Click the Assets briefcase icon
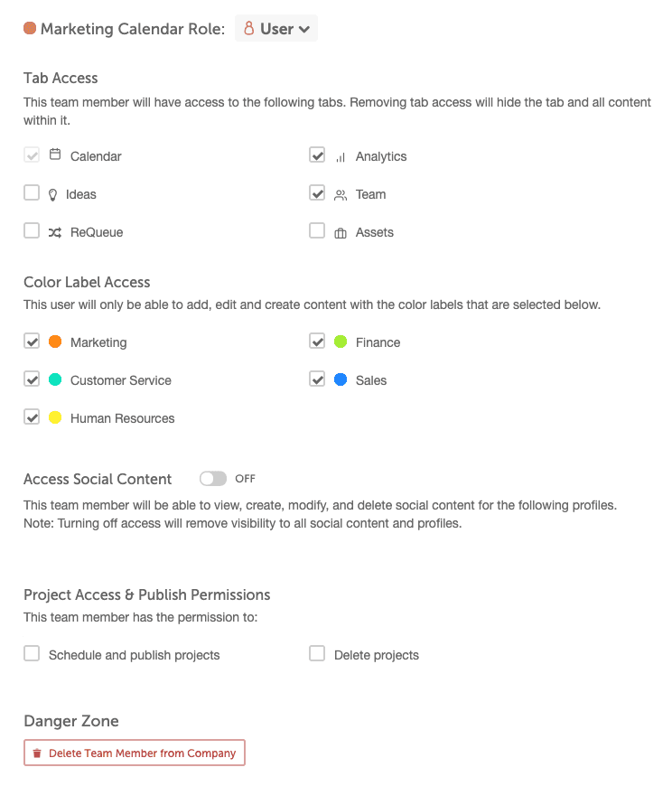This screenshot has width=672, height=786. tap(341, 233)
